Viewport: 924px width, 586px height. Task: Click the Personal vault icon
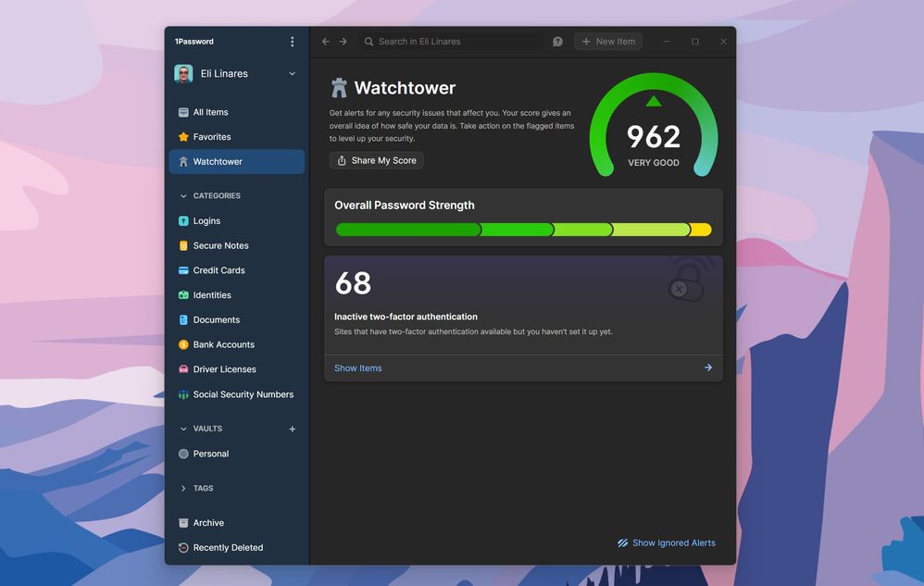point(183,454)
